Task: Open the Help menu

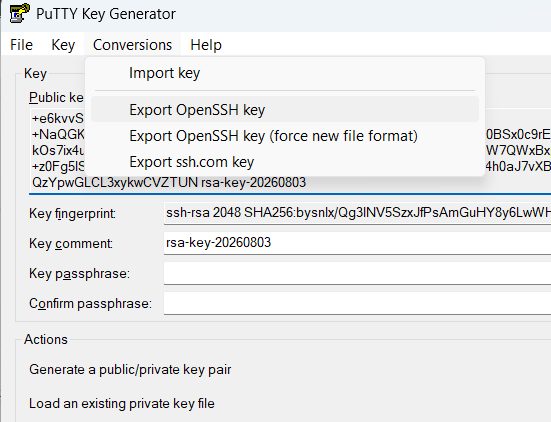Action: 206,45
